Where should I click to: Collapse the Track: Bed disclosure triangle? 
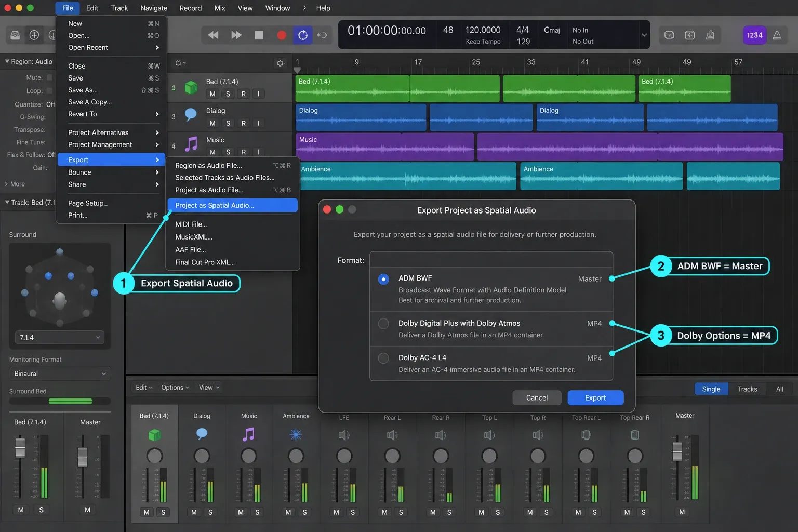pos(7,202)
